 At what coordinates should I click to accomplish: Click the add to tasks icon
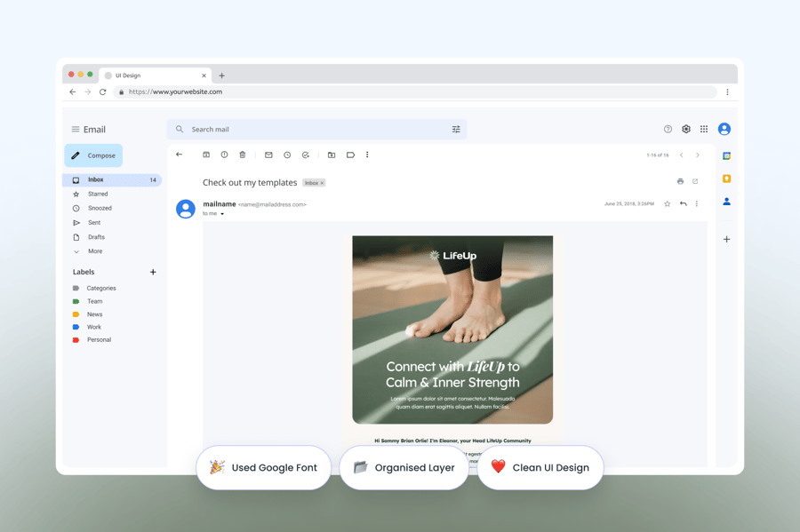click(306, 155)
